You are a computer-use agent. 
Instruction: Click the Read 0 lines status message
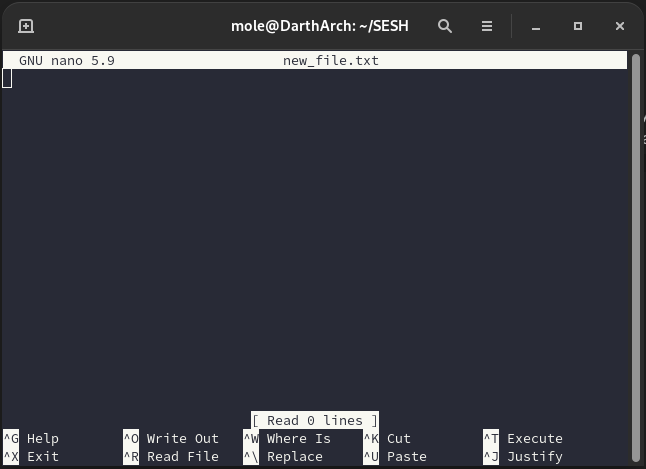click(x=315, y=420)
